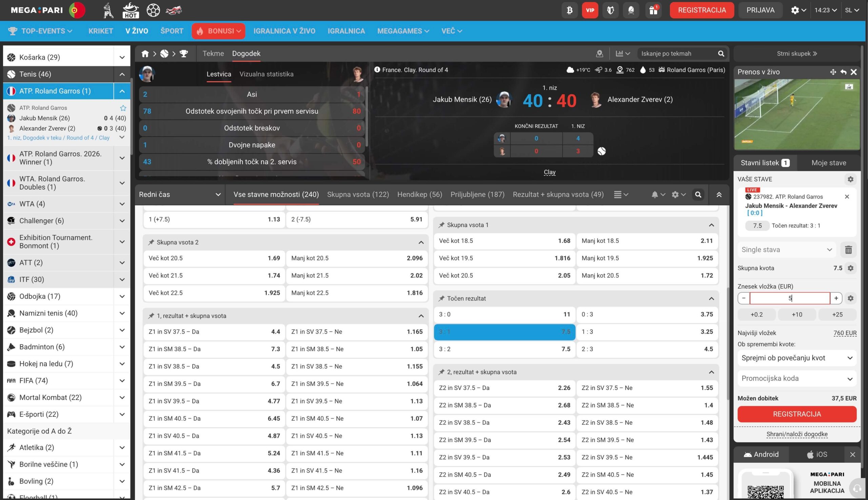Open the Moje stave tab
The image size is (868, 500).
(829, 163)
